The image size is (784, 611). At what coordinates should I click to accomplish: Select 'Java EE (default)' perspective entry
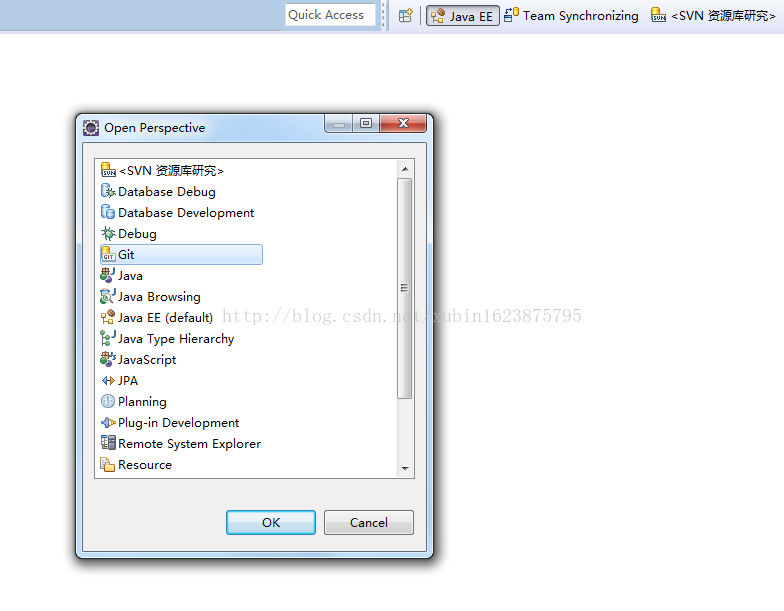click(x=165, y=318)
